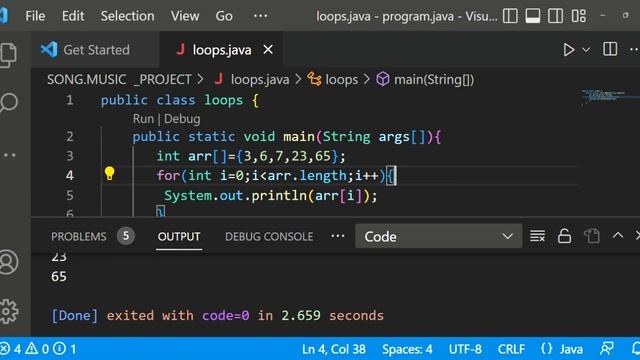Open output log in editor icon

click(x=591, y=236)
